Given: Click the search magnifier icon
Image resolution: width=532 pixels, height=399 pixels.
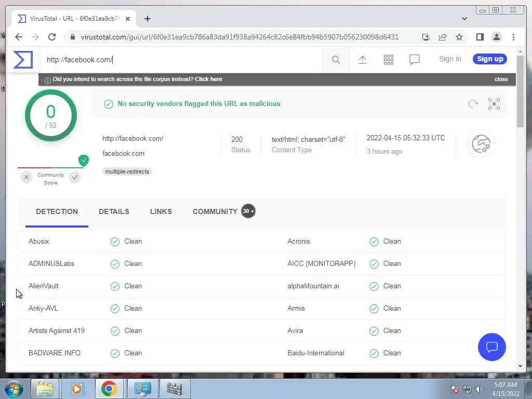Looking at the screenshot, I should click(336, 60).
